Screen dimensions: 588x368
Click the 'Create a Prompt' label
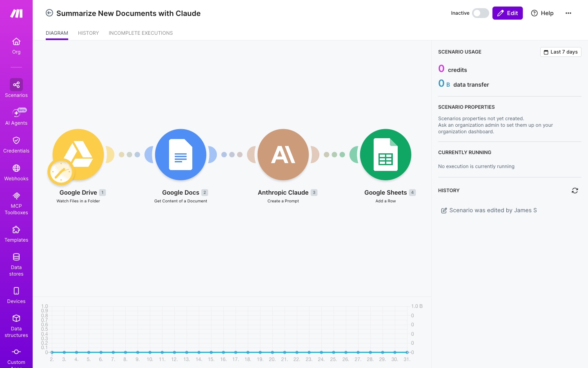(x=283, y=201)
